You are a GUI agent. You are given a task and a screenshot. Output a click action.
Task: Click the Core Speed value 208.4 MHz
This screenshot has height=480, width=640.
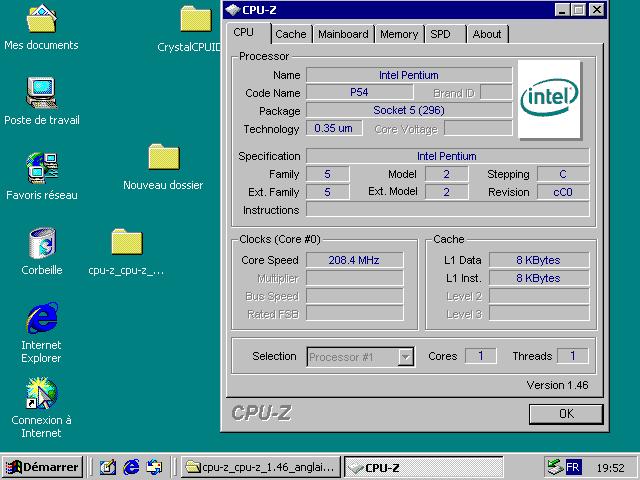pyautogui.click(x=354, y=260)
